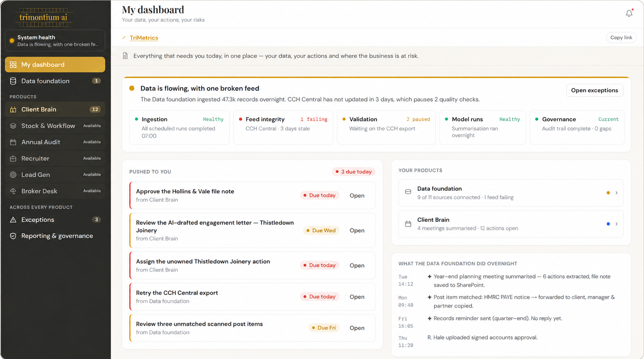Click the Annual Audit calendar icon
The image size is (644, 359).
point(13,142)
